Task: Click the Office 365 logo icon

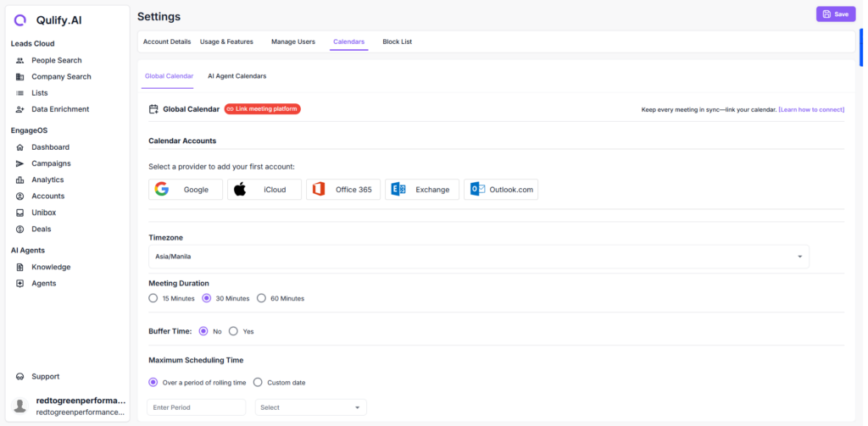Action: (319, 189)
